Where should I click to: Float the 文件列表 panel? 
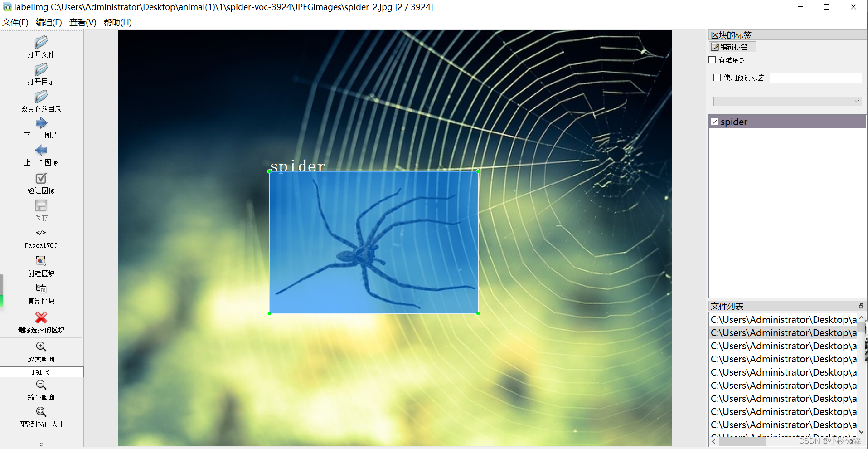coord(861,306)
